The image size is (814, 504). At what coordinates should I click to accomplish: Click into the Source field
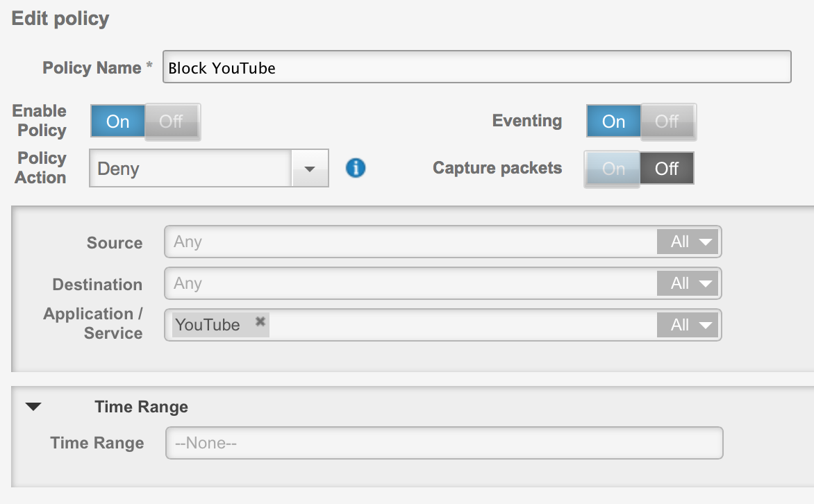pos(410,242)
